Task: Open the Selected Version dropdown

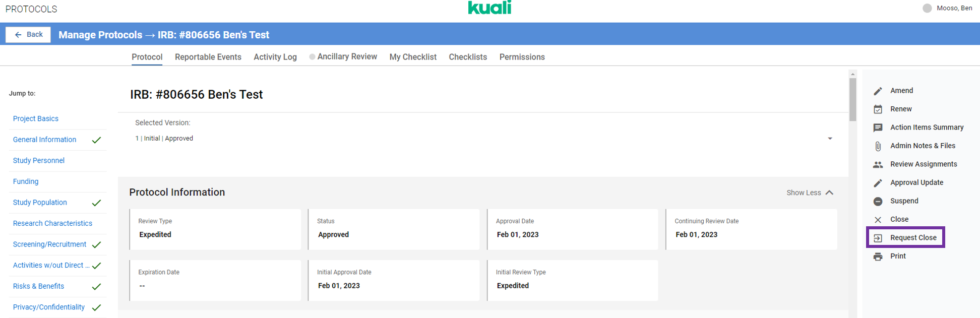Action: (x=829, y=139)
